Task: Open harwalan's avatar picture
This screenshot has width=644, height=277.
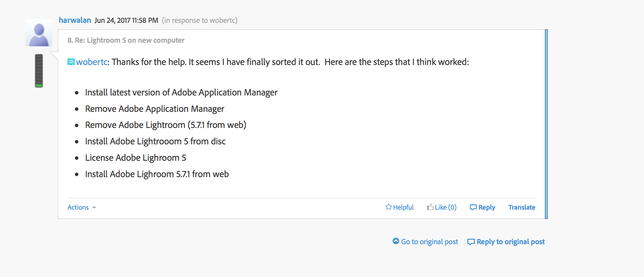Action: pyautogui.click(x=39, y=33)
